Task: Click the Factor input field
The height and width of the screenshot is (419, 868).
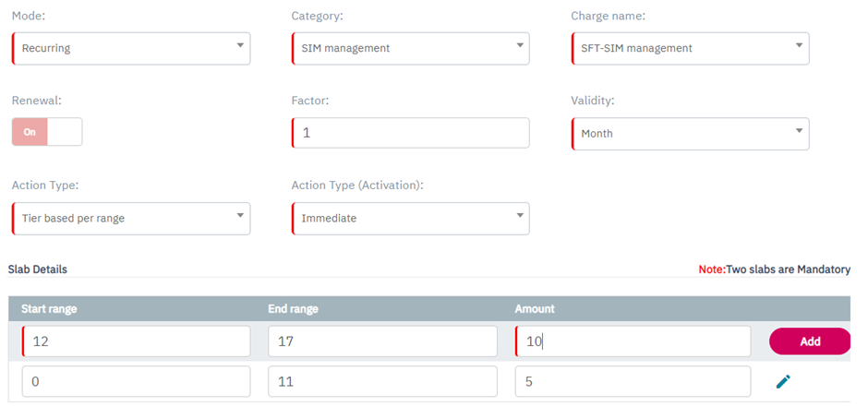Action: (x=410, y=133)
